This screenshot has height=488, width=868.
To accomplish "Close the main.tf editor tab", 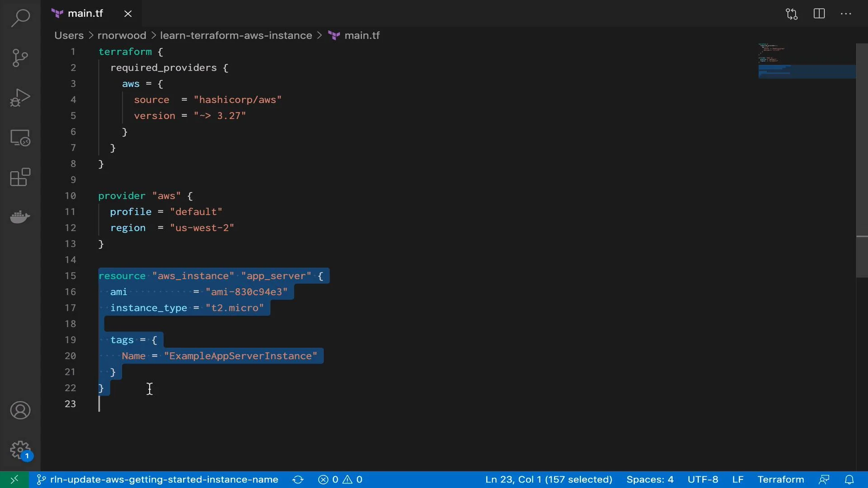I will [128, 14].
